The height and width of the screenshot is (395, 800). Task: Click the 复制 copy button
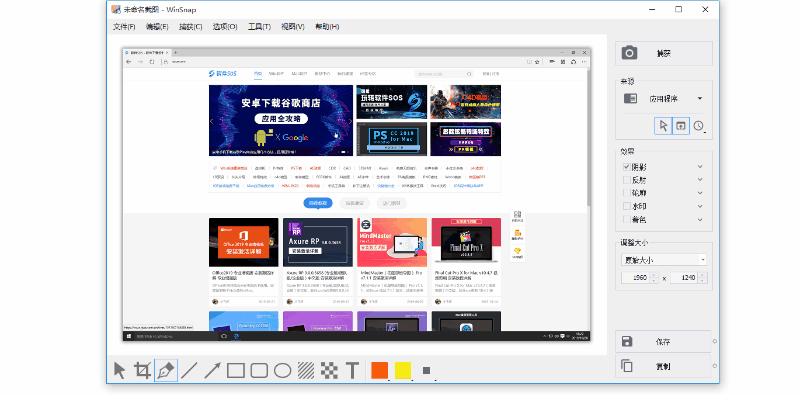[663, 366]
